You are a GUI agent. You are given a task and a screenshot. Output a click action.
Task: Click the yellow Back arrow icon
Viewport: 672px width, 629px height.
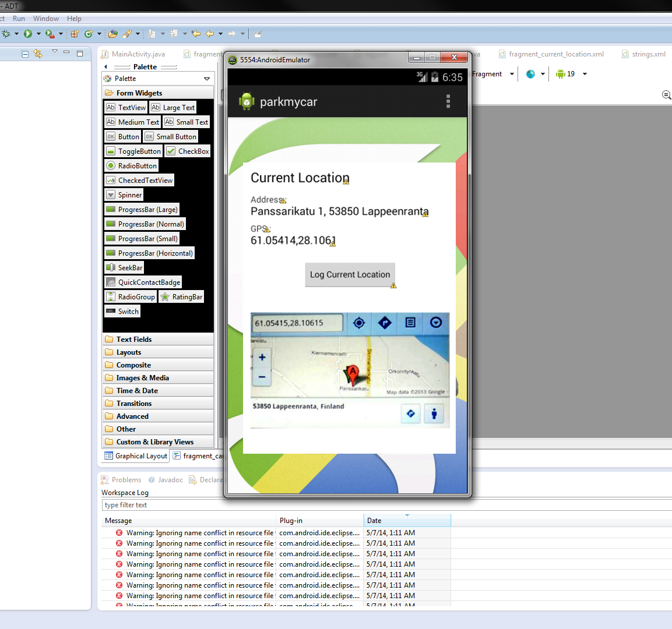point(210,34)
